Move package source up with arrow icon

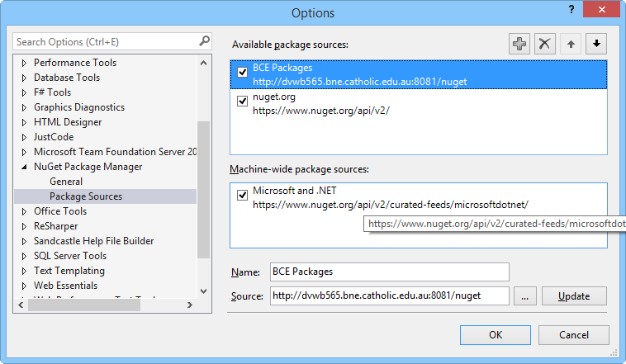(x=570, y=45)
